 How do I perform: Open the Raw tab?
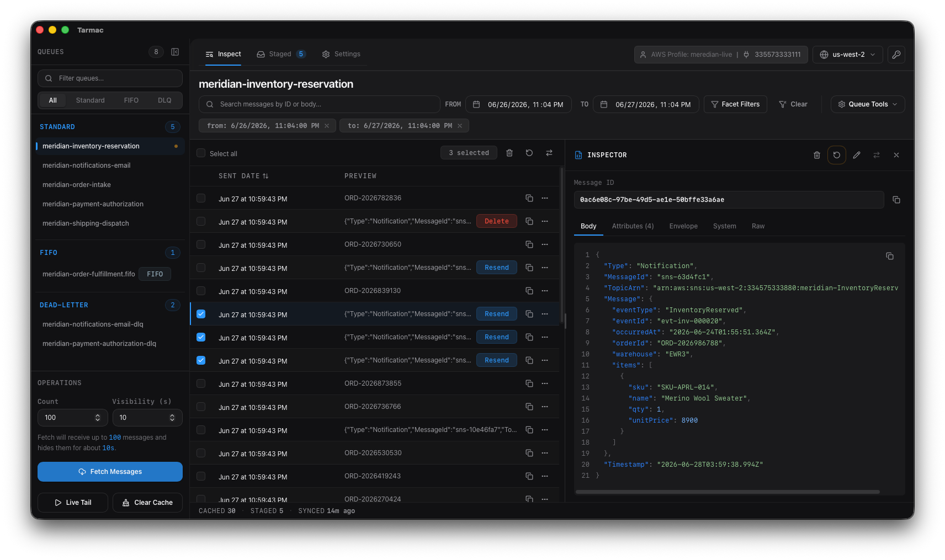point(758,226)
